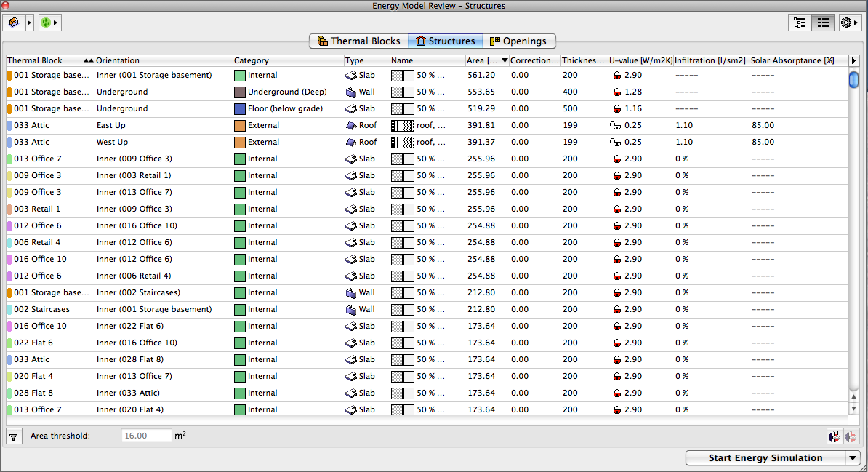Sort by the Area column descending arrow
The image size is (868, 472).
pos(505,60)
